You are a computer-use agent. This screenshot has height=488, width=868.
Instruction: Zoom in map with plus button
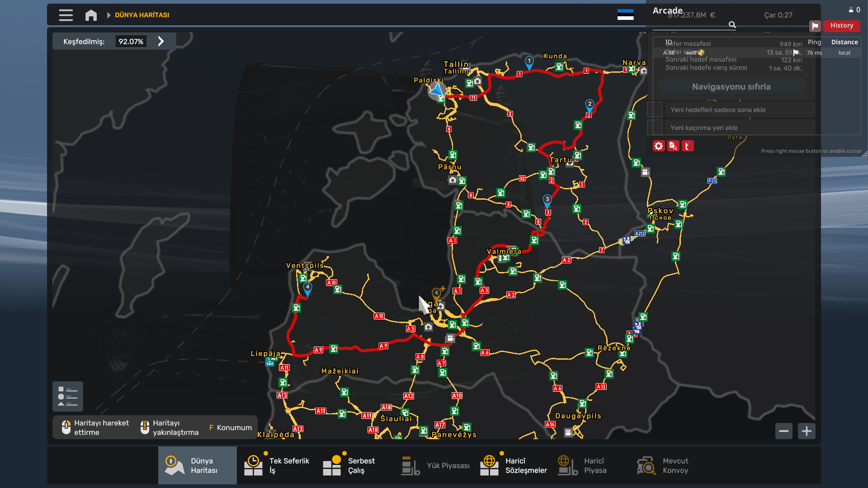coord(807,431)
